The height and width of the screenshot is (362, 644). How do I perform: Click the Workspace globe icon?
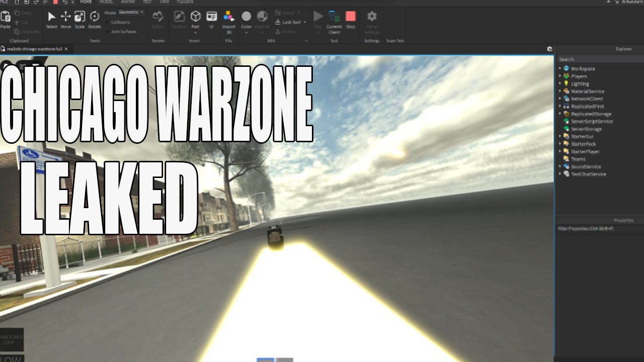pyautogui.click(x=567, y=68)
